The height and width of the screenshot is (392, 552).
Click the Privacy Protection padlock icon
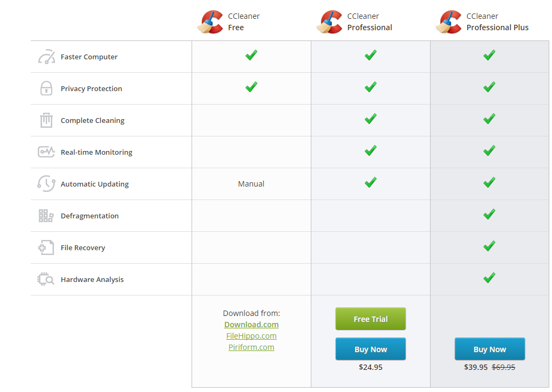tap(46, 88)
